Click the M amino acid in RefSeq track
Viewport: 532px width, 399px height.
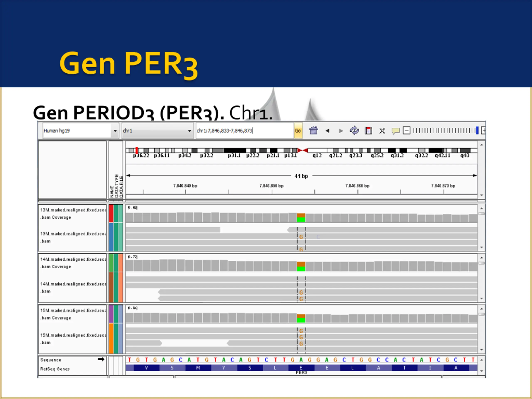(198, 368)
